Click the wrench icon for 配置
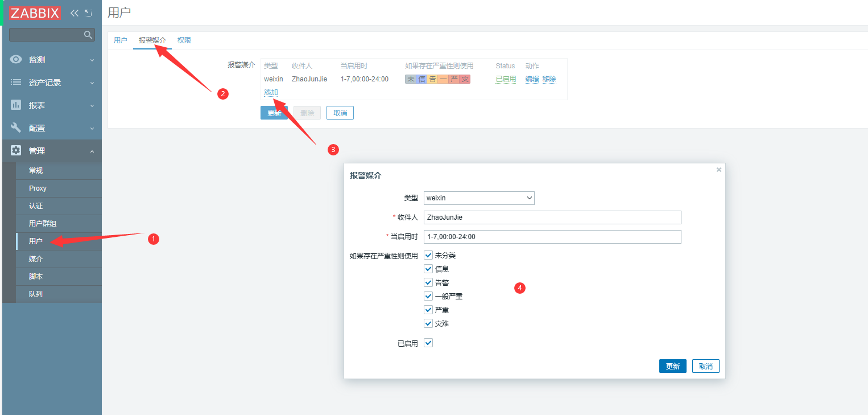The height and width of the screenshot is (415, 868). point(16,128)
